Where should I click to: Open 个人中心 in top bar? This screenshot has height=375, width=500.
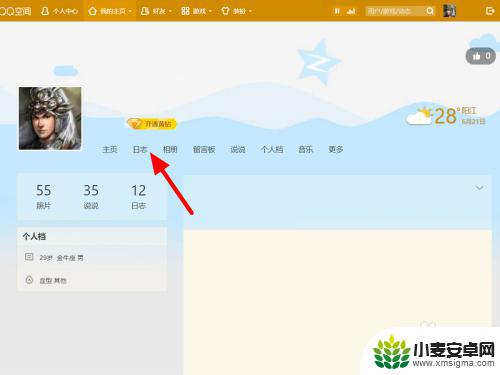click(59, 11)
